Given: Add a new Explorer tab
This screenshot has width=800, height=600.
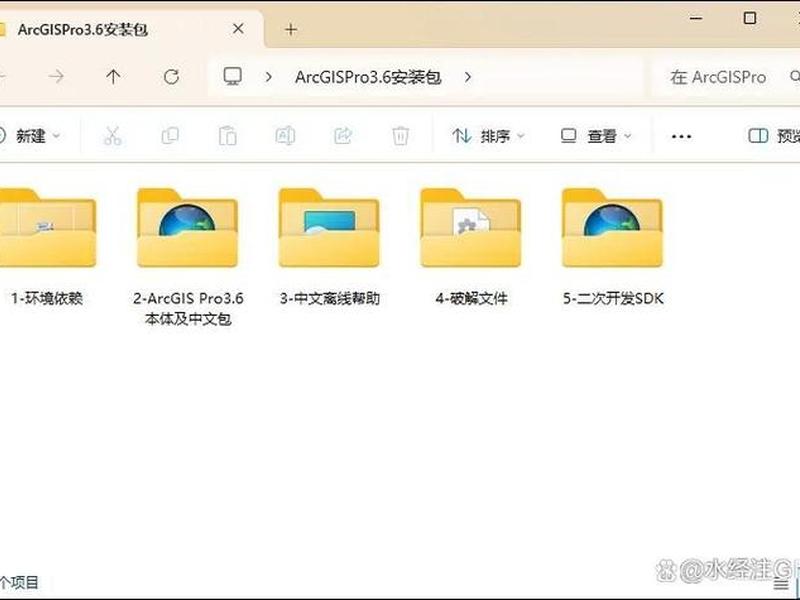Looking at the screenshot, I should (x=291, y=30).
